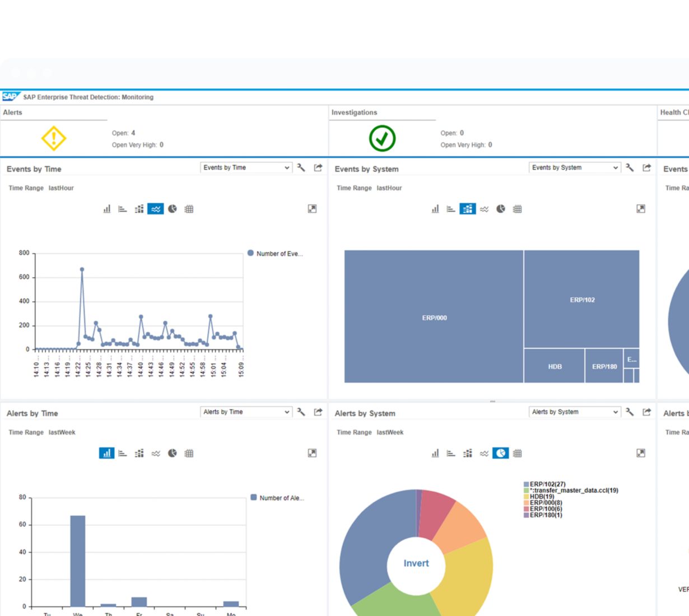This screenshot has width=689, height=616.
Task: Click the Invert button in pie chart
Action: 416,563
